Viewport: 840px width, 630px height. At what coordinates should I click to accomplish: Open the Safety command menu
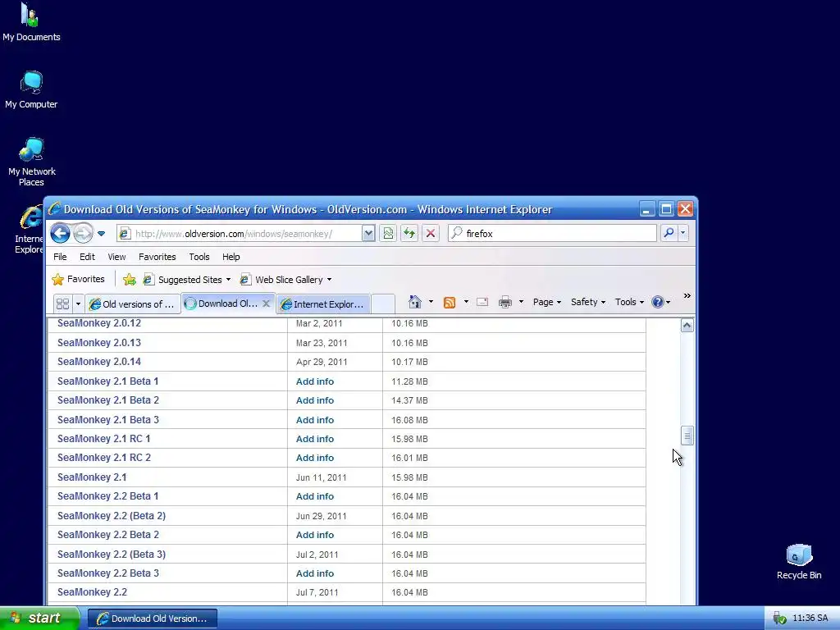pyautogui.click(x=587, y=302)
